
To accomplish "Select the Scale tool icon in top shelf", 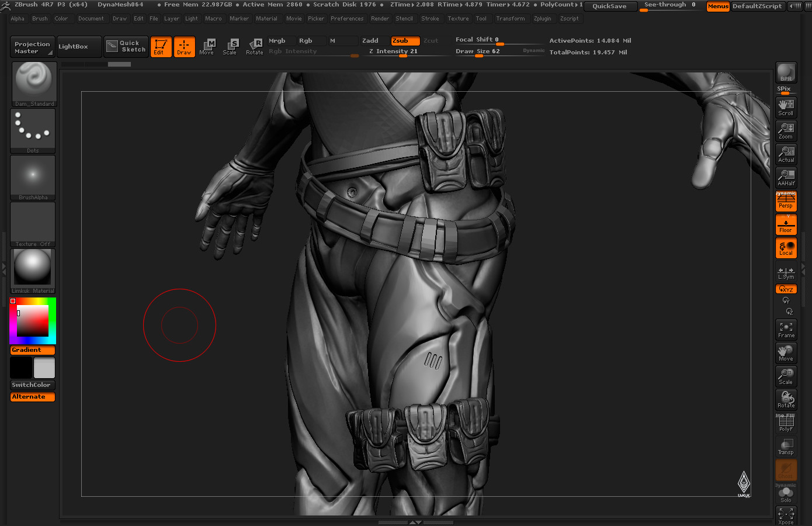I will coord(230,47).
